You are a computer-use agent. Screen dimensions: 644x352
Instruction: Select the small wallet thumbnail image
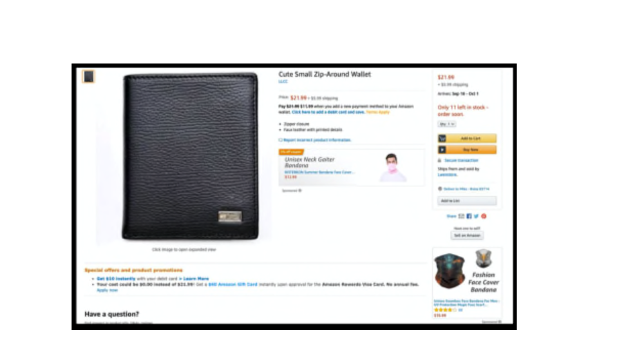pos(89,77)
